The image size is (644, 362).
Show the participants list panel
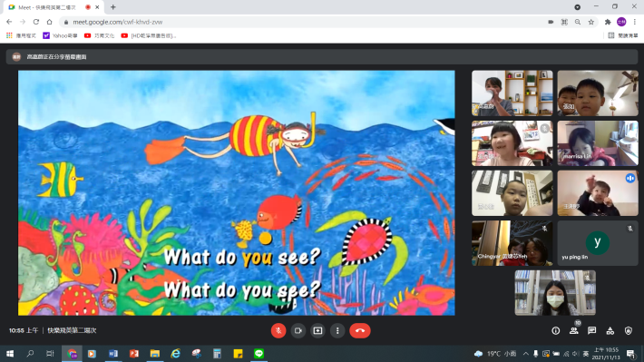click(x=574, y=331)
